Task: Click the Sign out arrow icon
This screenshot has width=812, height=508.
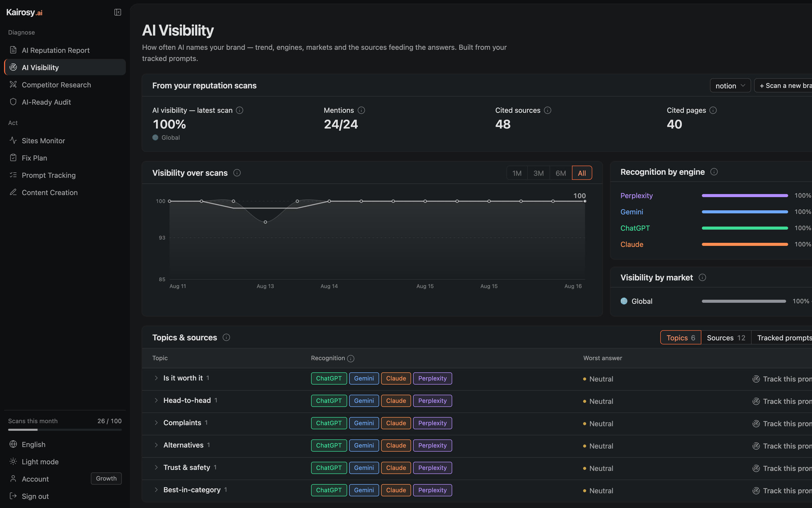Action: pos(13,496)
